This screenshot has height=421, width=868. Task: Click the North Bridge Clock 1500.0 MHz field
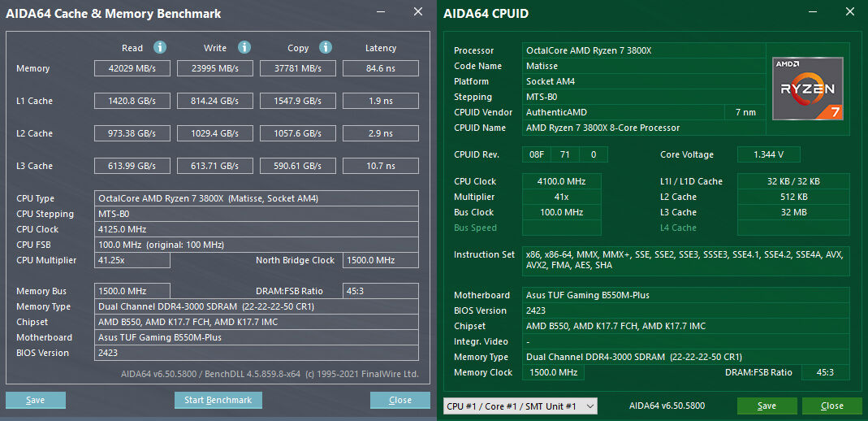(x=381, y=260)
